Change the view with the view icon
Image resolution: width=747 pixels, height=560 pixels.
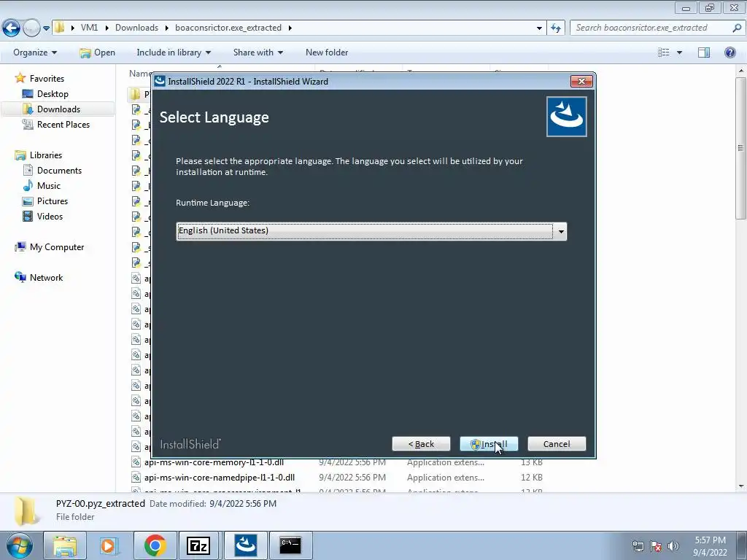664,52
